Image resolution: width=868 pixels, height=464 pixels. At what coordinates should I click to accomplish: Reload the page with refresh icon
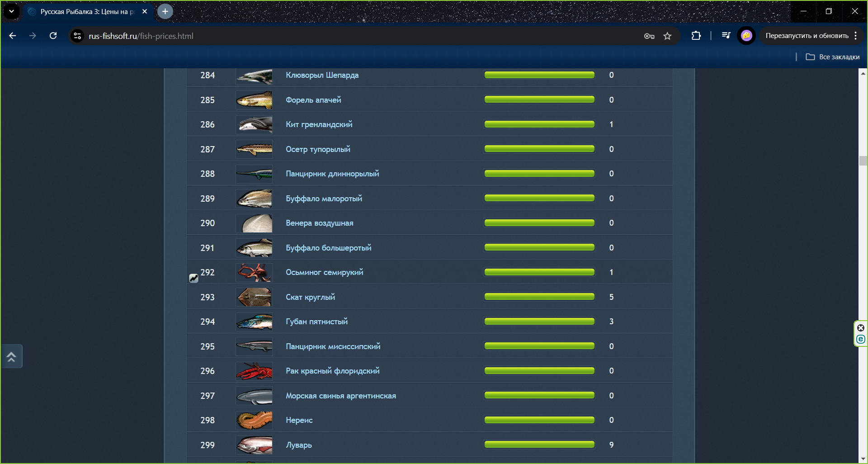pyautogui.click(x=53, y=36)
